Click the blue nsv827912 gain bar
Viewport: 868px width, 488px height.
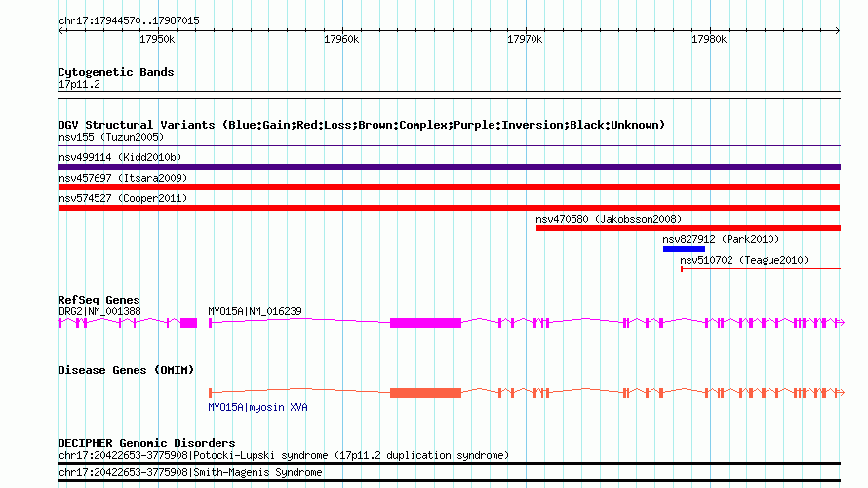(684, 249)
